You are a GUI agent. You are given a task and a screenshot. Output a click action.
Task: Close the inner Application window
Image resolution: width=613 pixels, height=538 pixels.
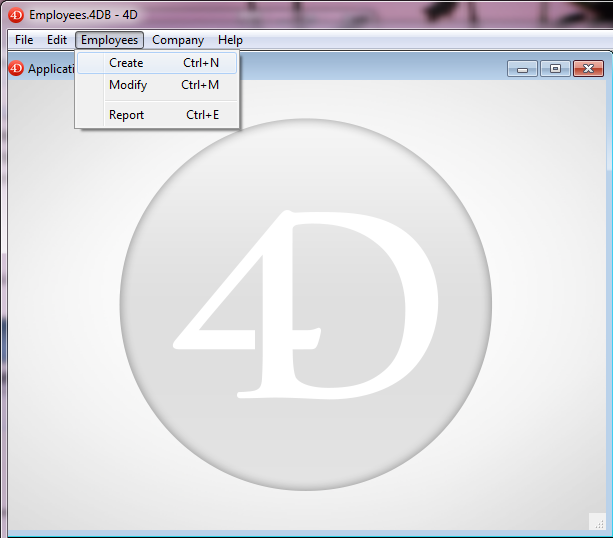(588, 69)
